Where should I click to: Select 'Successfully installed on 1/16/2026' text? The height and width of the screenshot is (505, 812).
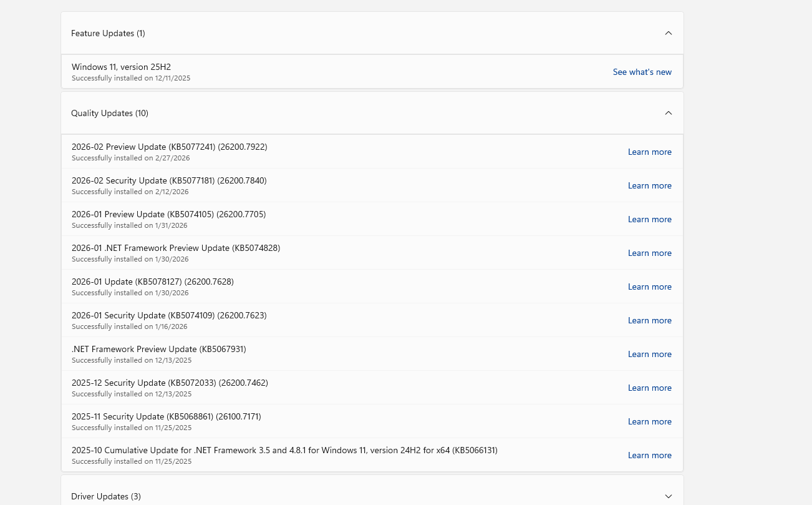pos(130,326)
